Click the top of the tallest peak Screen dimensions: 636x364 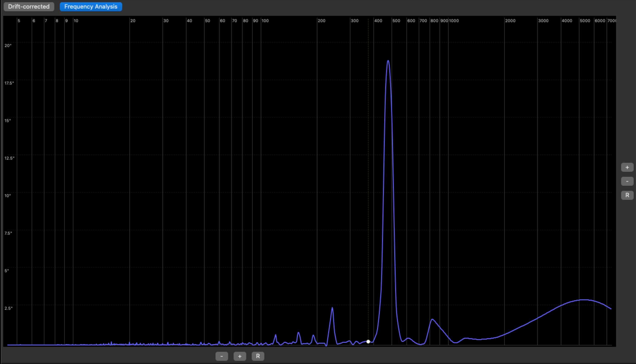388,61
